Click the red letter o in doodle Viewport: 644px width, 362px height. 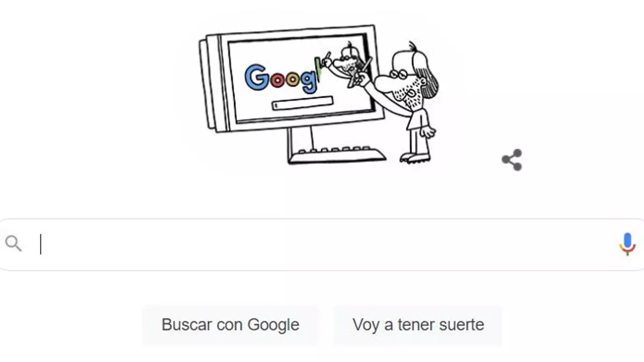pyautogui.click(x=277, y=80)
